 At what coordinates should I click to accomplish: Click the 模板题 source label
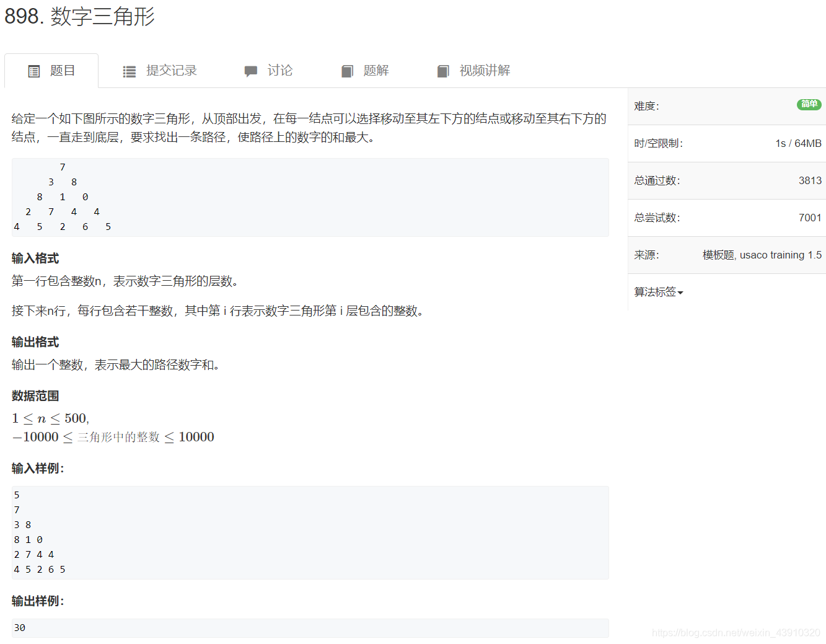719,255
